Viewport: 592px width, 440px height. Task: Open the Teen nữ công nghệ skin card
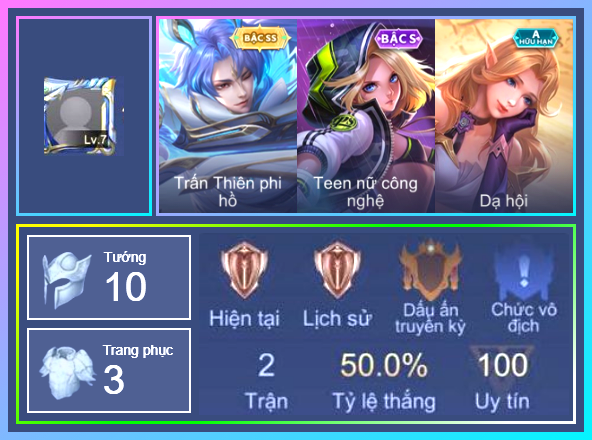click(366, 116)
